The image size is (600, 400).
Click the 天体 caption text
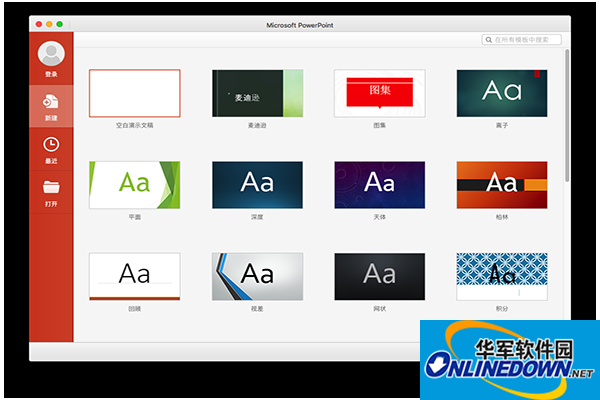click(380, 217)
